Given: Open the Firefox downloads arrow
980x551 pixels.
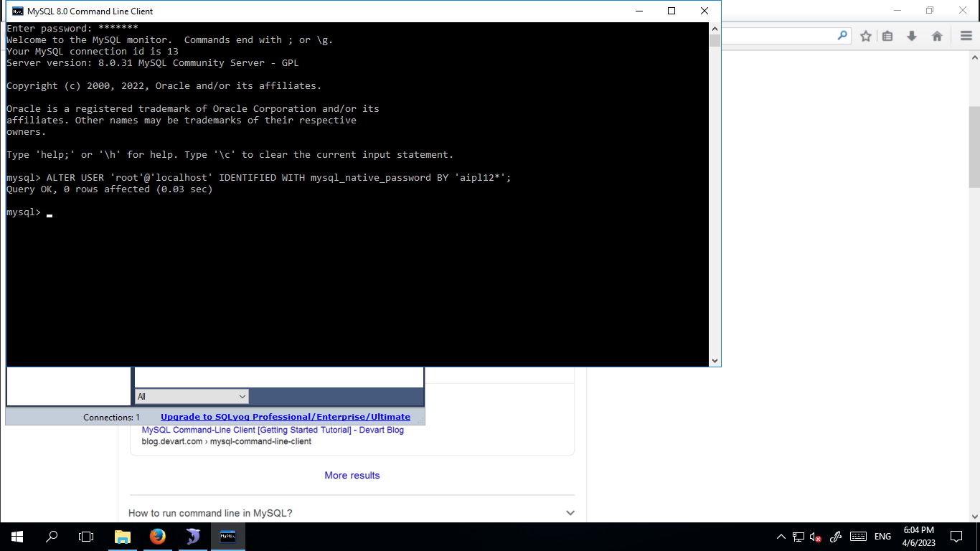Looking at the screenshot, I should pyautogui.click(x=912, y=36).
